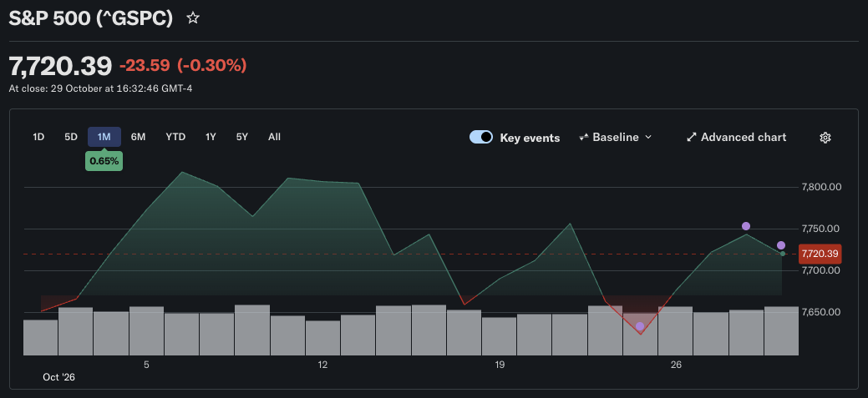Image resolution: width=868 pixels, height=398 pixels.
Task: Star the S&P 500 to add to watchlist
Action: point(193,18)
